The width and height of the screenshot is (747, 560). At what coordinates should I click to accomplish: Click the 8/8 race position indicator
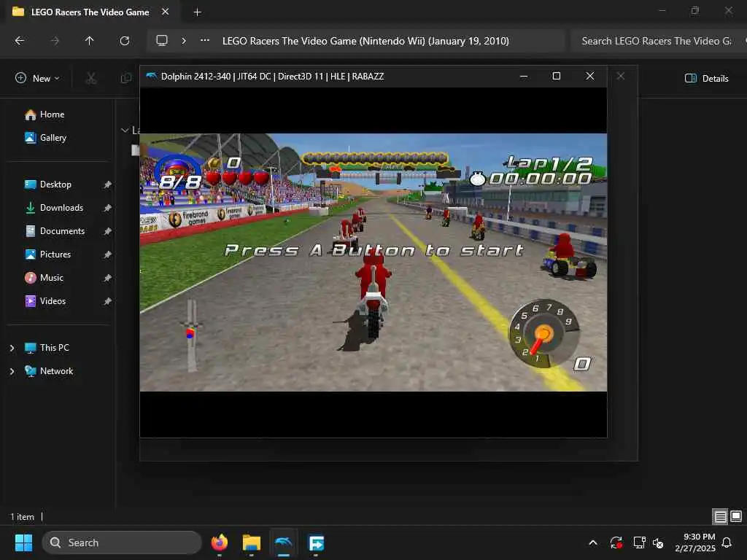179,182
